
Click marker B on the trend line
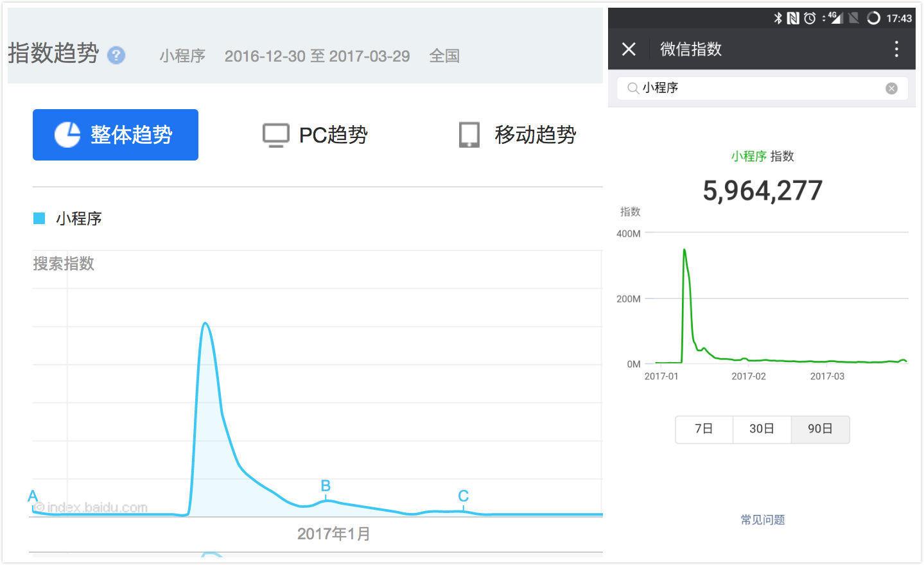coord(326,487)
